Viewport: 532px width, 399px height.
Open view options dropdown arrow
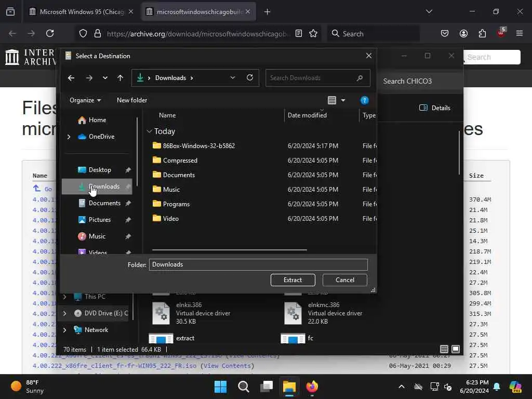click(x=343, y=100)
